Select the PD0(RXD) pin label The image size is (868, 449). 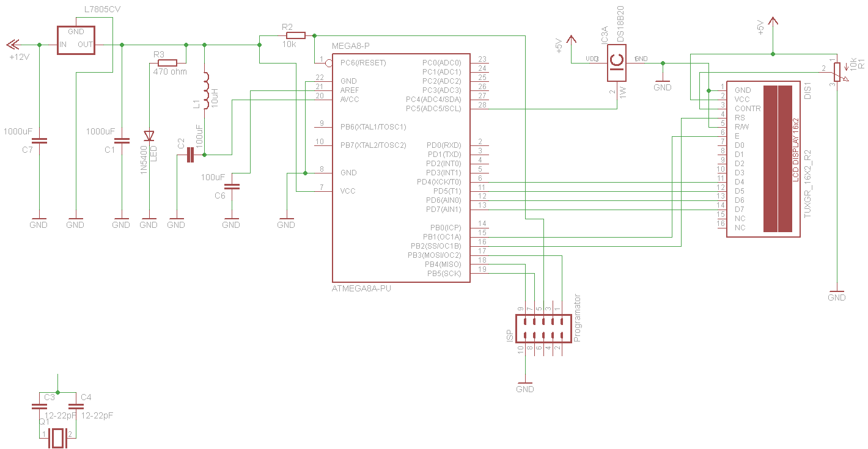[x=443, y=145]
